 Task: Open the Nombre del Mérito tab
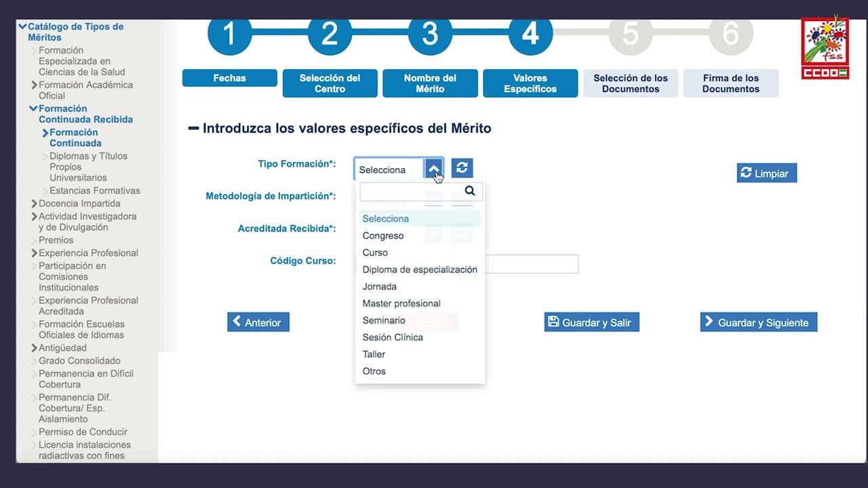click(431, 83)
